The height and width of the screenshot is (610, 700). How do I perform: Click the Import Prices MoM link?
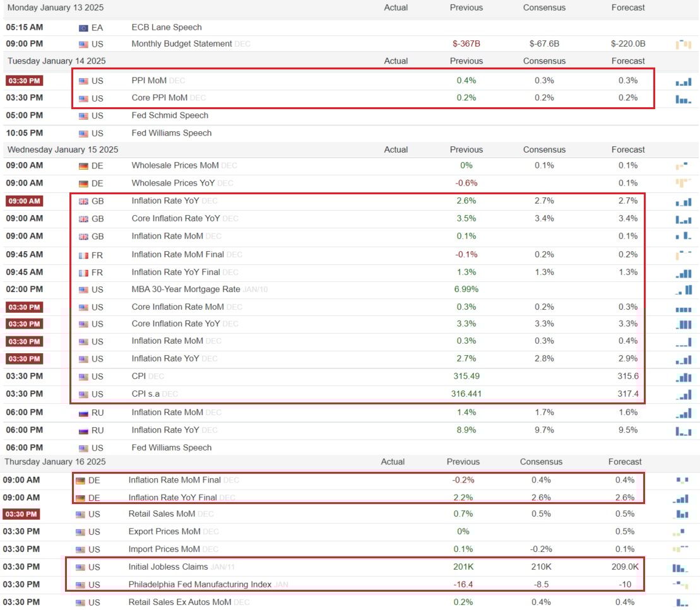(163, 549)
